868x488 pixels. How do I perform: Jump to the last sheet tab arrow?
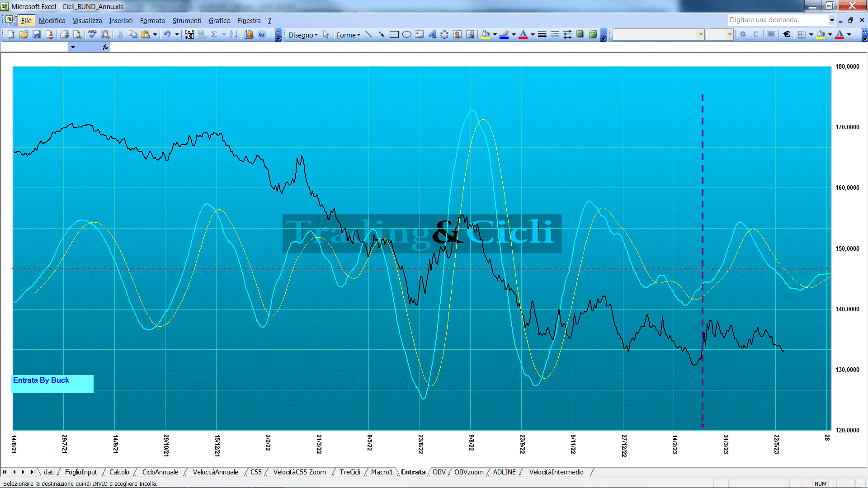[32, 472]
